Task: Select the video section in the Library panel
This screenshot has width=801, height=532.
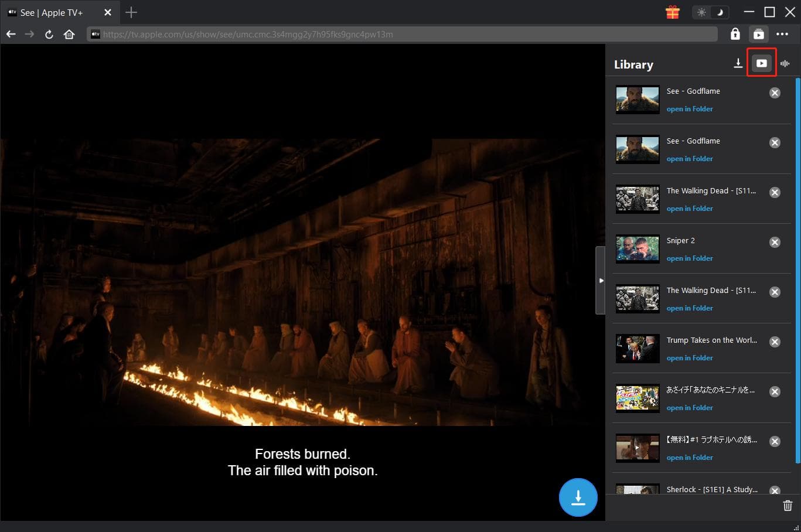Action: tap(761, 63)
